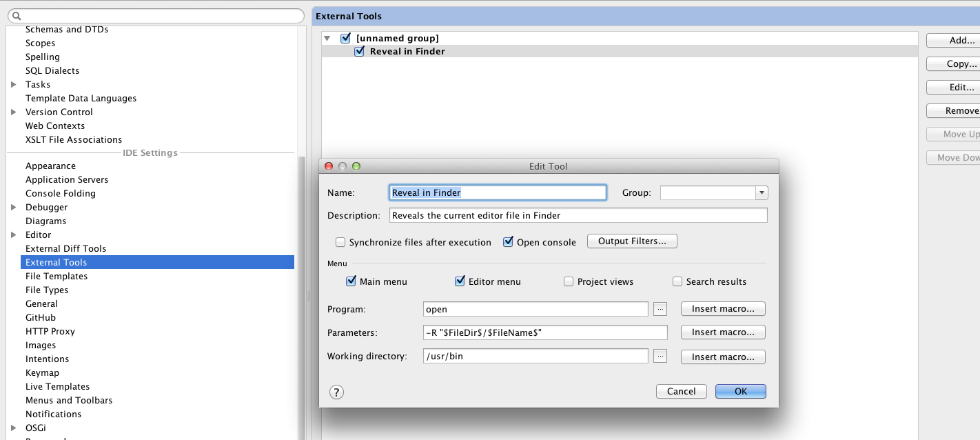Expand the Tasks settings node
This screenshot has width=980, height=440.
click(13, 84)
